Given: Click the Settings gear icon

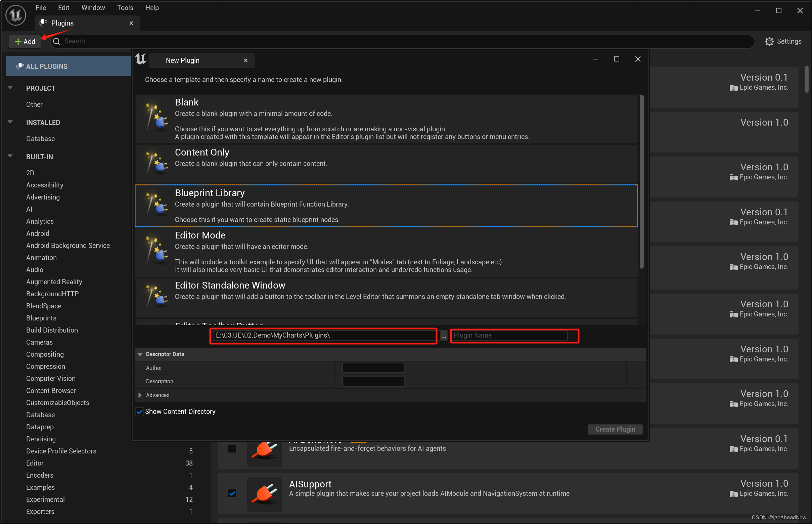Looking at the screenshot, I should [x=769, y=42].
